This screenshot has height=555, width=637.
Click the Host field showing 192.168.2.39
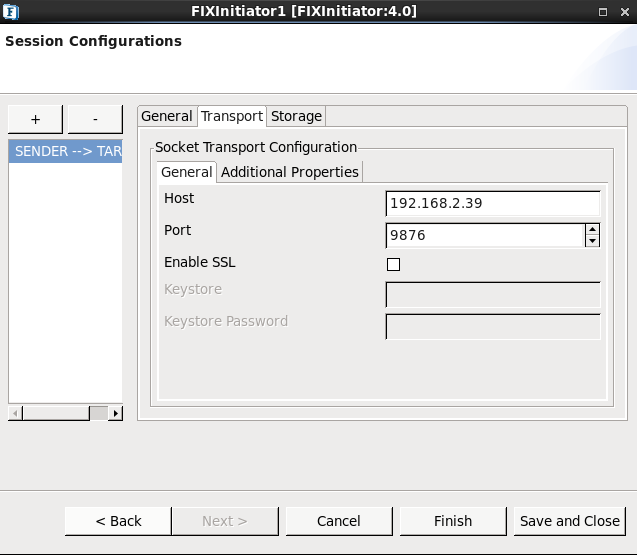493,203
